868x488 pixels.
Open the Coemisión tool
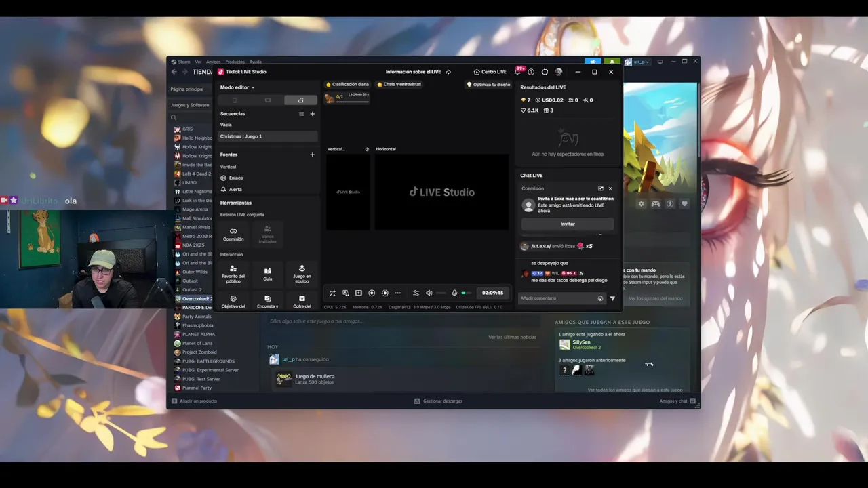(x=233, y=235)
